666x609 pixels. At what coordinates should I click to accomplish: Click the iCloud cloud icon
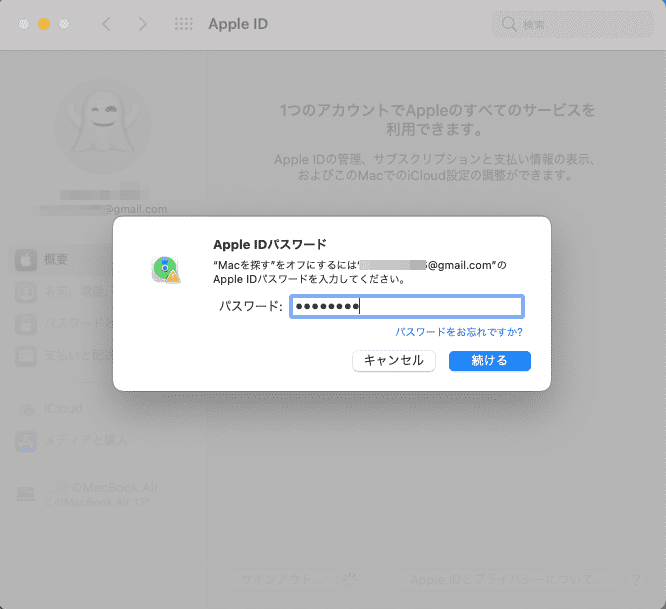pyautogui.click(x=26, y=409)
